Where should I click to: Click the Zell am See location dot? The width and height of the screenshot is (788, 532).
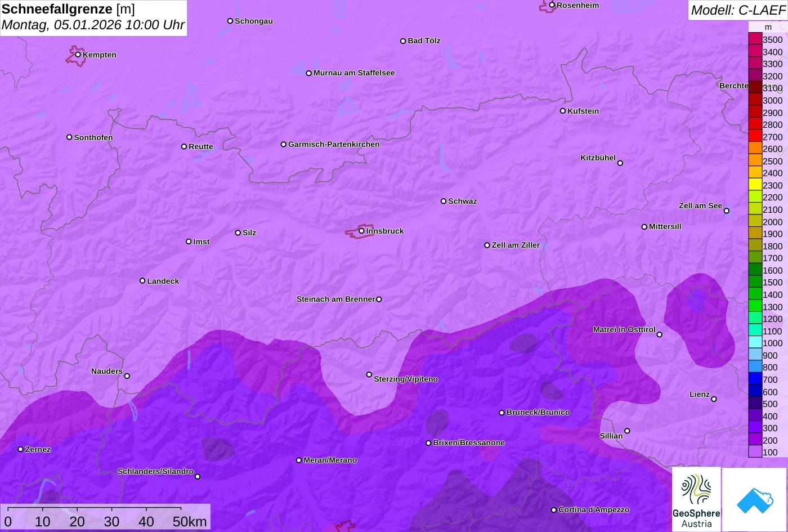click(727, 211)
